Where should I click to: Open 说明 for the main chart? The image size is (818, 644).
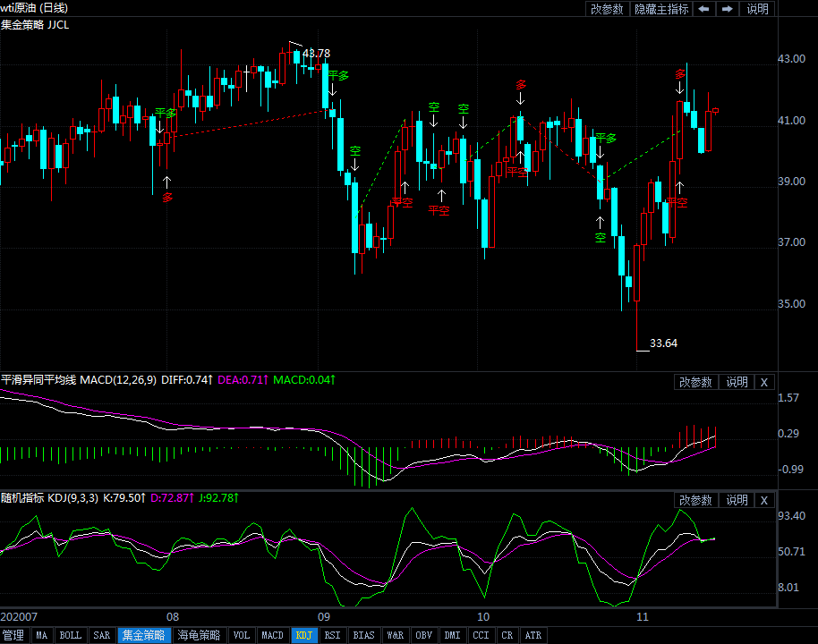click(757, 9)
